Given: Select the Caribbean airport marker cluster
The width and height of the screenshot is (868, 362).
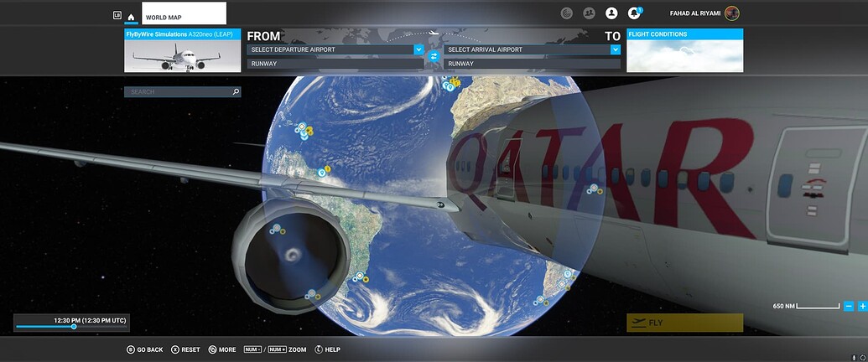Looking at the screenshot, I should (304, 131).
